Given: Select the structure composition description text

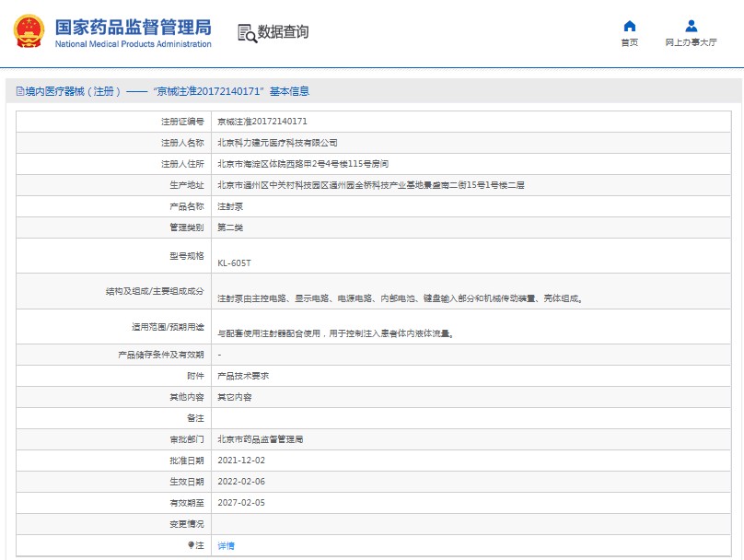Looking at the screenshot, I should [x=400, y=298].
